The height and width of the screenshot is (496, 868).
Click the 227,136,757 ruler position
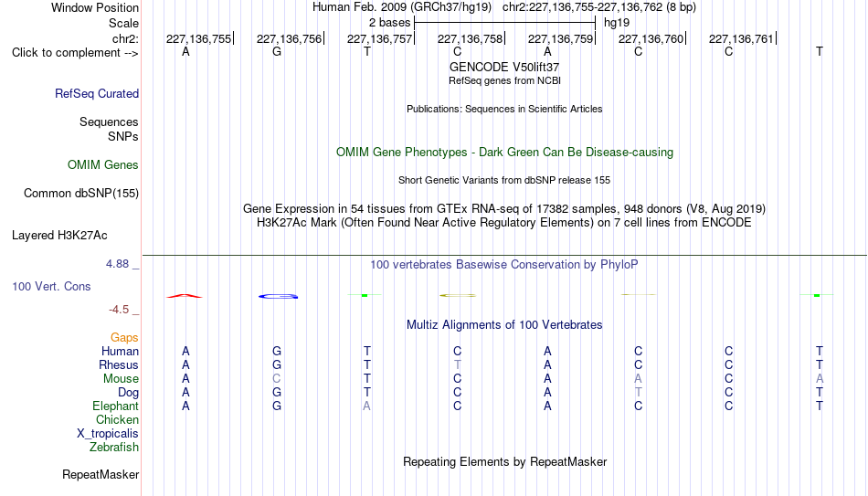click(x=380, y=38)
